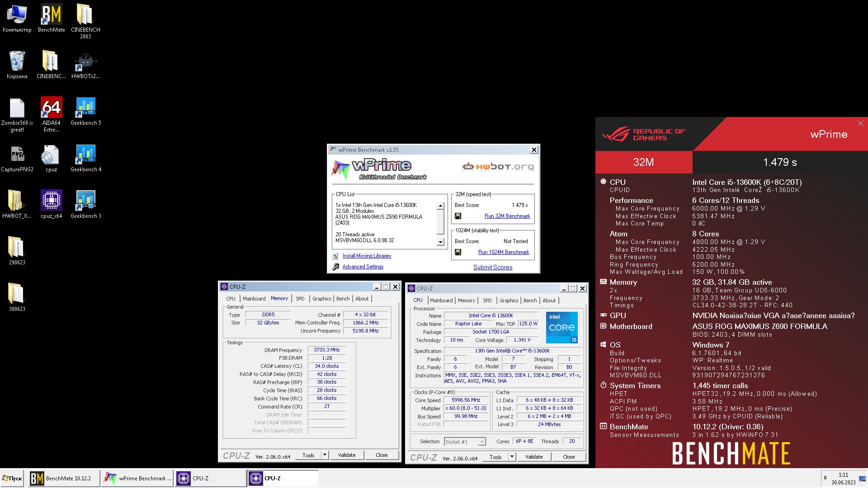868x488 pixels.
Task: Click Run 32M Benchmark link
Action: point(507,216)
